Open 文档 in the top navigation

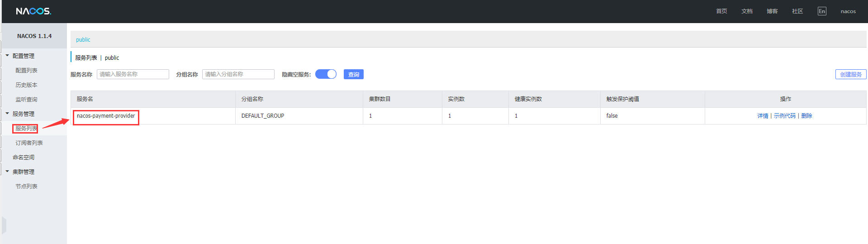[747, 11]
